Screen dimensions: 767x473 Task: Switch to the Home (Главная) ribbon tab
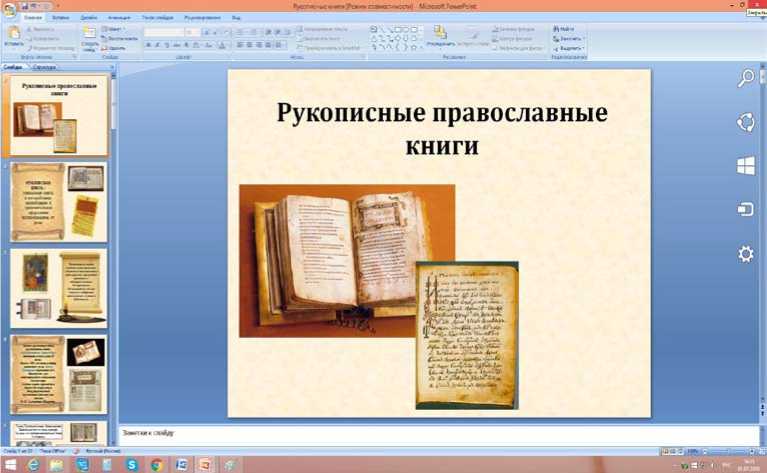pyautogui.click(x=33, y=18)
